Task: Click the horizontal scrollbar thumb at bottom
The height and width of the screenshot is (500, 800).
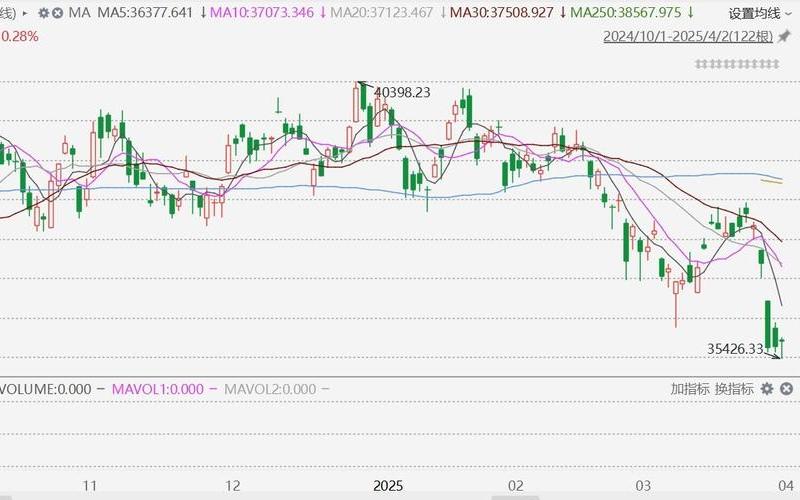Action: [515, 498]
